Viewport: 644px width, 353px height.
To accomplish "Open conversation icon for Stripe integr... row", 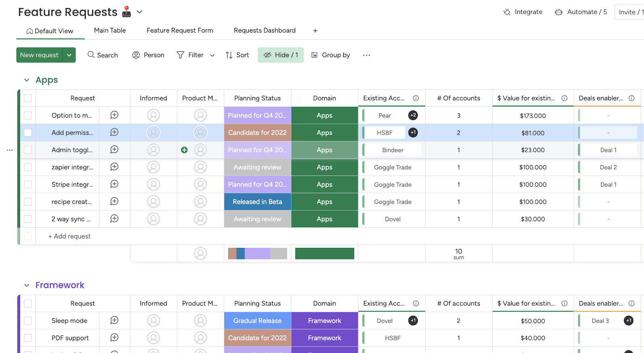I will [114, 184].
